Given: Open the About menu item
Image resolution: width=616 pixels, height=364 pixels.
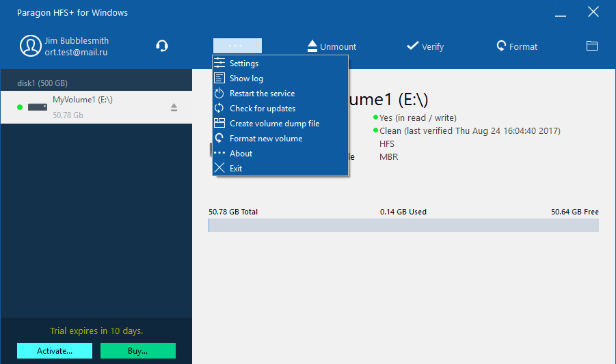Looking at the screenshot, I should point(241,154).
